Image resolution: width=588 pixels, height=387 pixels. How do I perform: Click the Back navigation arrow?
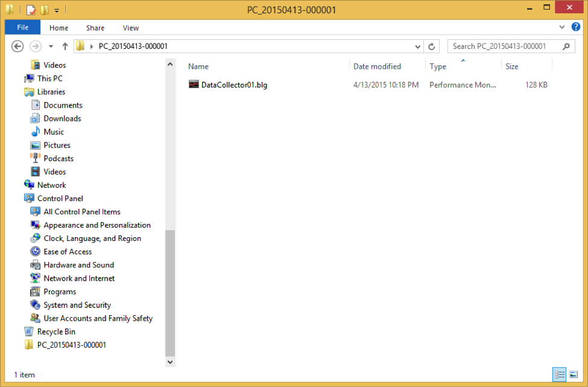coord(17,46)
